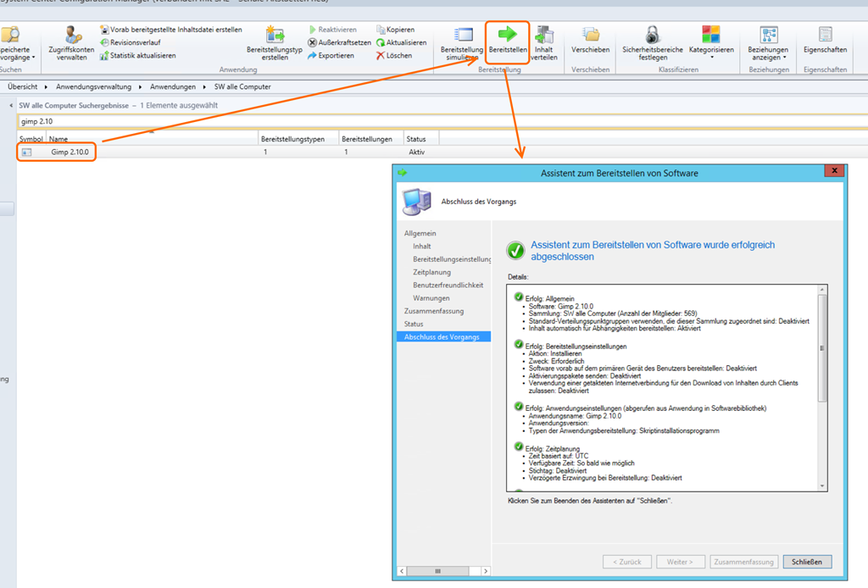Click the details list vertical scrollbar
The image size is (868, 588).
click(821, 390)
